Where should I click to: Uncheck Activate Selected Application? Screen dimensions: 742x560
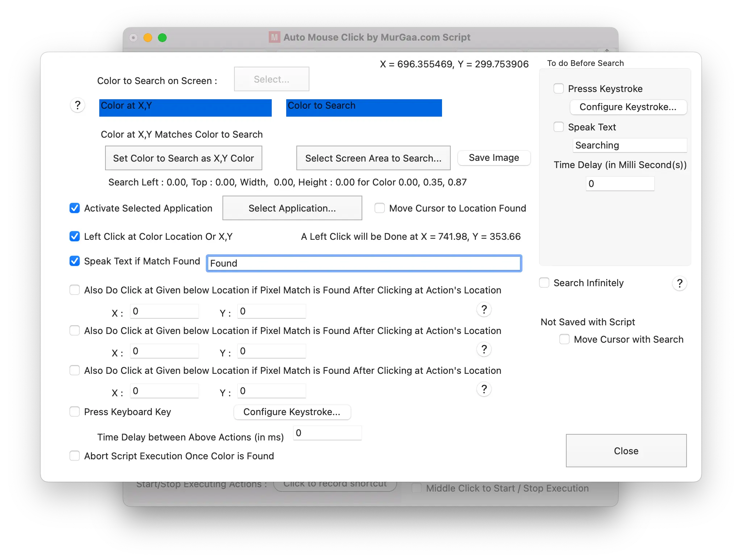(x=74, y=208)
